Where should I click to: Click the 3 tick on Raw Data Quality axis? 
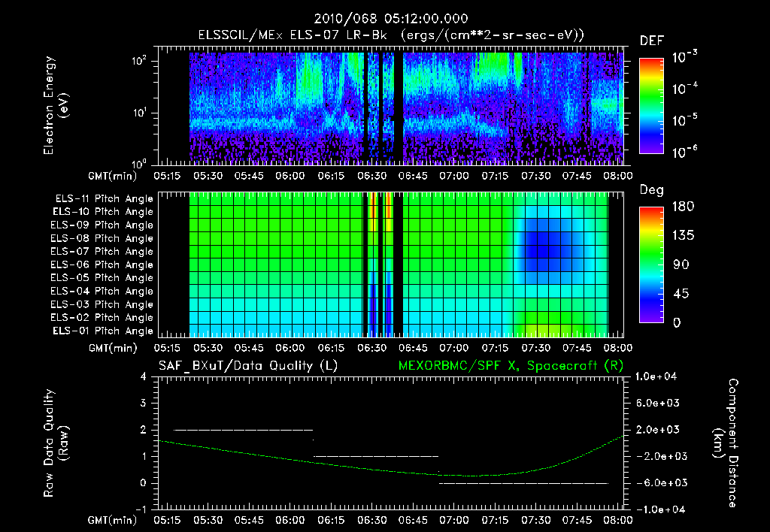pyautogui.click(x=144, y=404)
